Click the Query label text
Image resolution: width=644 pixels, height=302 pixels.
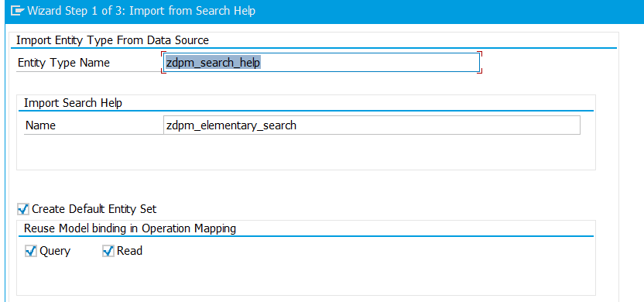[x=55, y=251]
